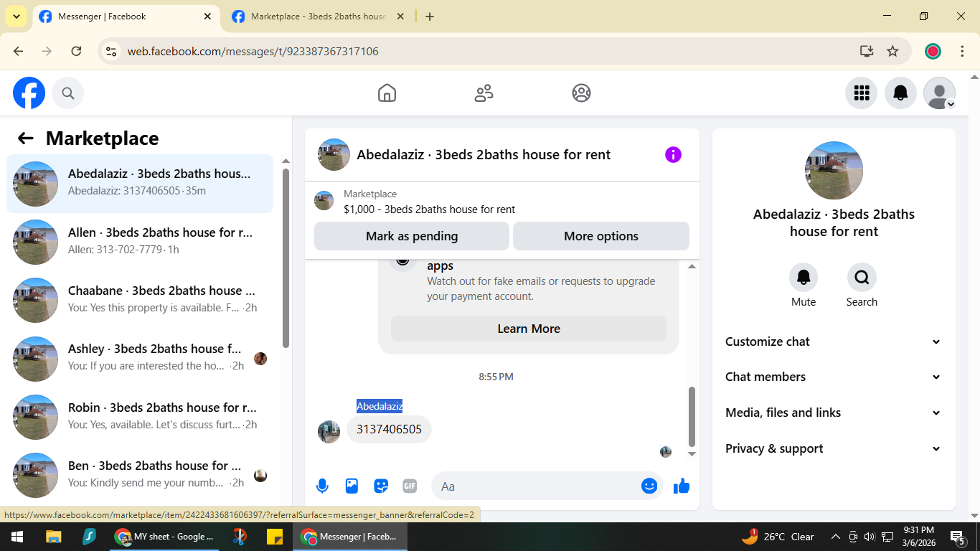
Task: Click the browser address bar URL
Action: (x=253, y=52)
